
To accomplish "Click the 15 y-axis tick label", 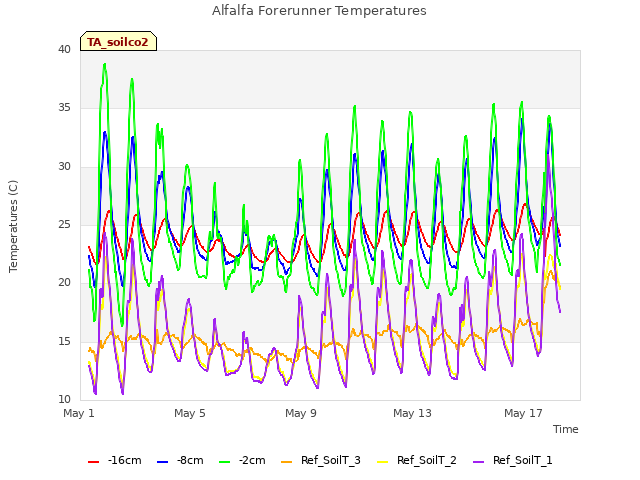I will point(64,341).
